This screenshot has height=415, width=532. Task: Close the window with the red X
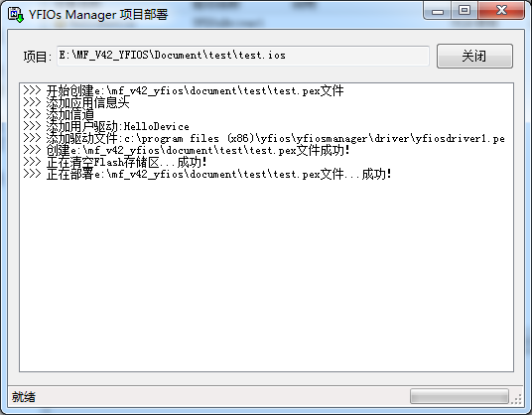(x=501, y=11)
